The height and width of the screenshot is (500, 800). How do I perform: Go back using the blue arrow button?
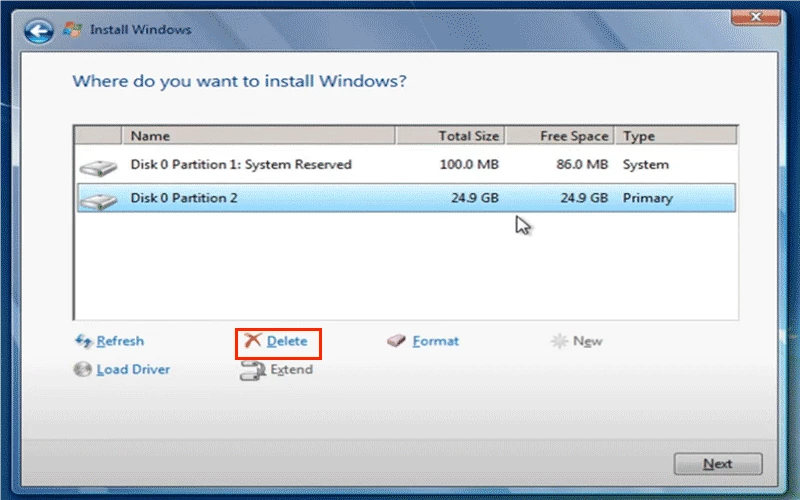[x=38, y=31]
